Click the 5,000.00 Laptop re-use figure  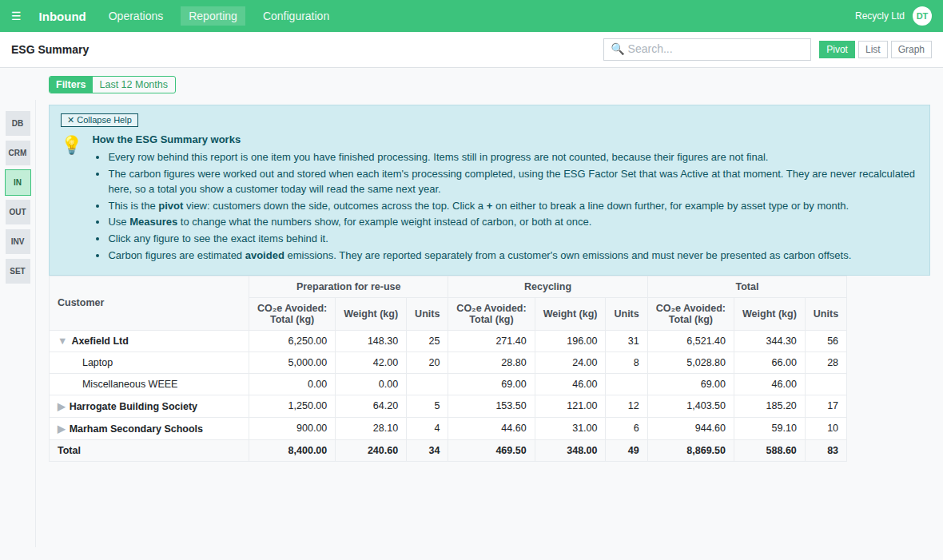[308, 363]
